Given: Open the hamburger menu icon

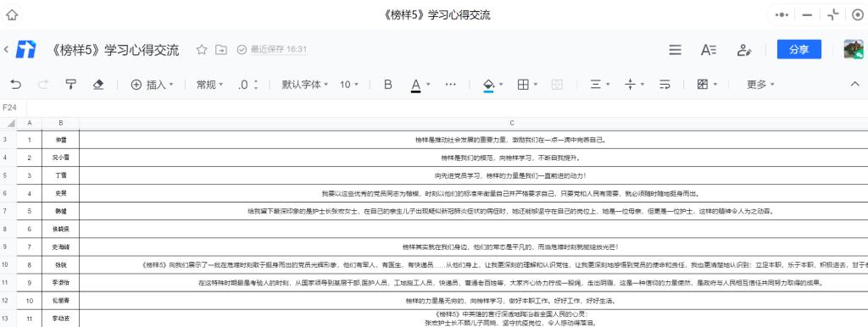Looking at the screenshot, I should pyautogui.click(x=675, y=50).
